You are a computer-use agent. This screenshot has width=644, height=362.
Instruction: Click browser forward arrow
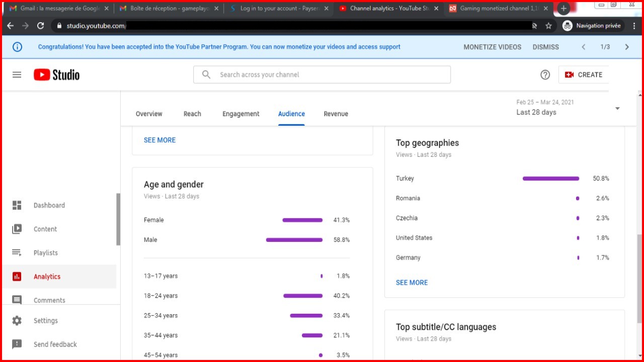pos(25,26)
